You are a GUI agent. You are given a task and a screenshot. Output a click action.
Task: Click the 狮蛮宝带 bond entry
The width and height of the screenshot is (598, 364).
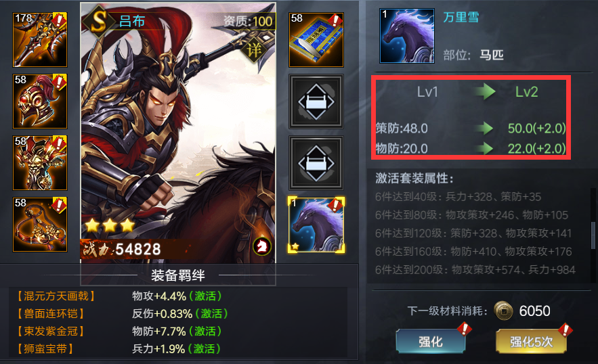(45, 348)
